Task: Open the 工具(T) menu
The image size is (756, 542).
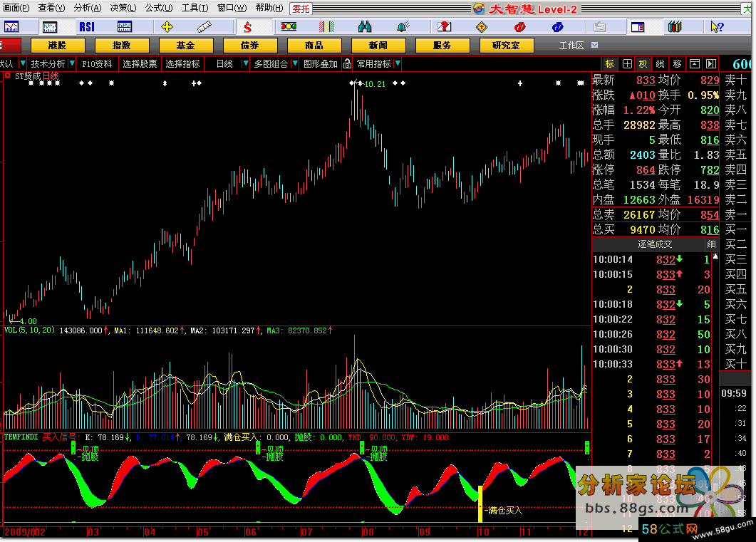Action: [195, 8]
